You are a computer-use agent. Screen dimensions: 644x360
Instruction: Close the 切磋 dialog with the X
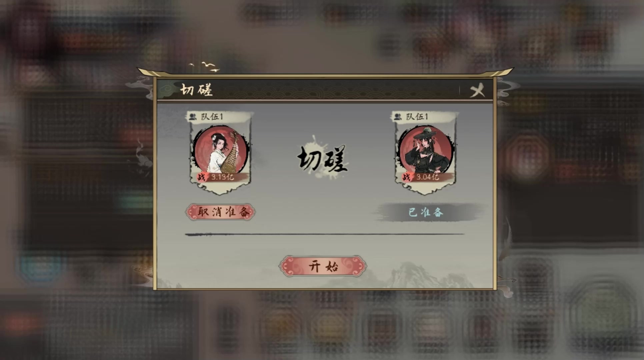477,90
